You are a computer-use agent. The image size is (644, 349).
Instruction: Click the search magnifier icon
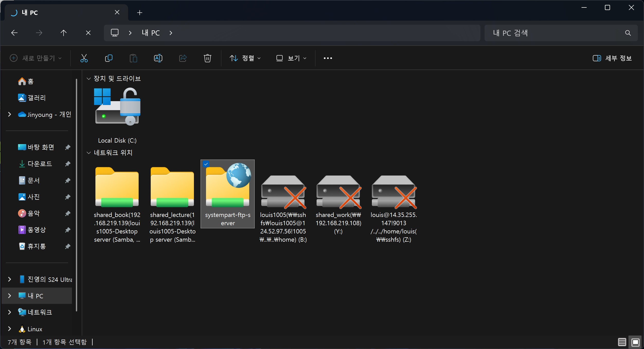tap(628, 33)
